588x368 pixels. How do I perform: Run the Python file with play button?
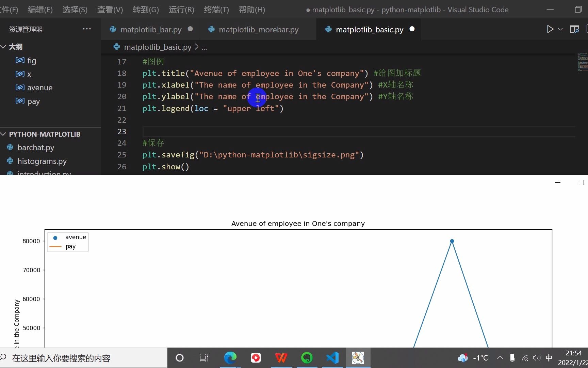550,29
